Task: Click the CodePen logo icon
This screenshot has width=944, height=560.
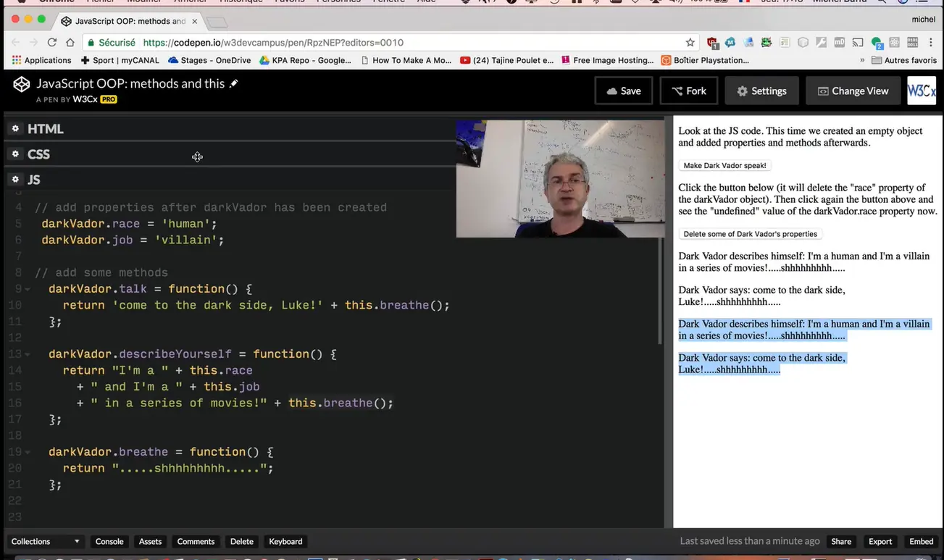Action: (x=22, y=85)
